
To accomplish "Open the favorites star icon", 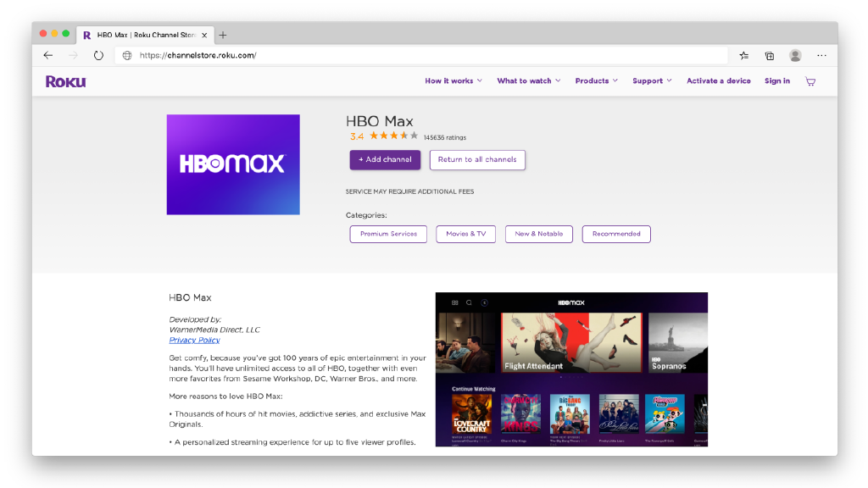I will (744, 55).
